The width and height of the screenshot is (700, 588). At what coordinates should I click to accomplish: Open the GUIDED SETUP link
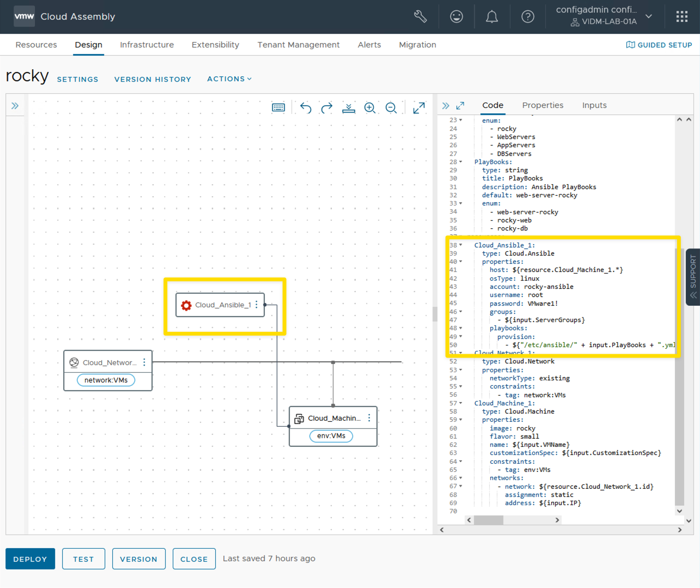tap(659, 45)
